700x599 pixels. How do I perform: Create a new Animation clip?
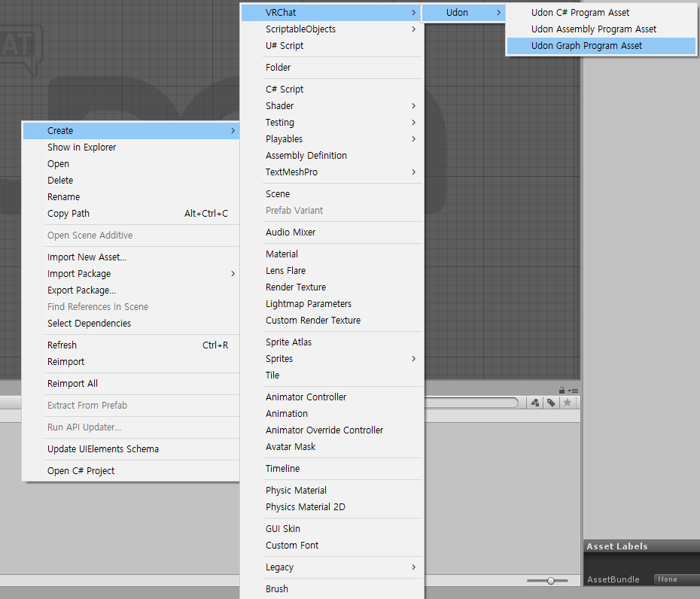(x=330, y=413)
